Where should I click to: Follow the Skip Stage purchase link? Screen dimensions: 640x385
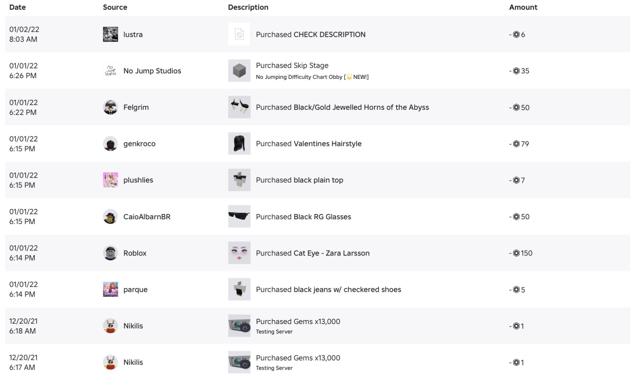[x=311, y=65]
